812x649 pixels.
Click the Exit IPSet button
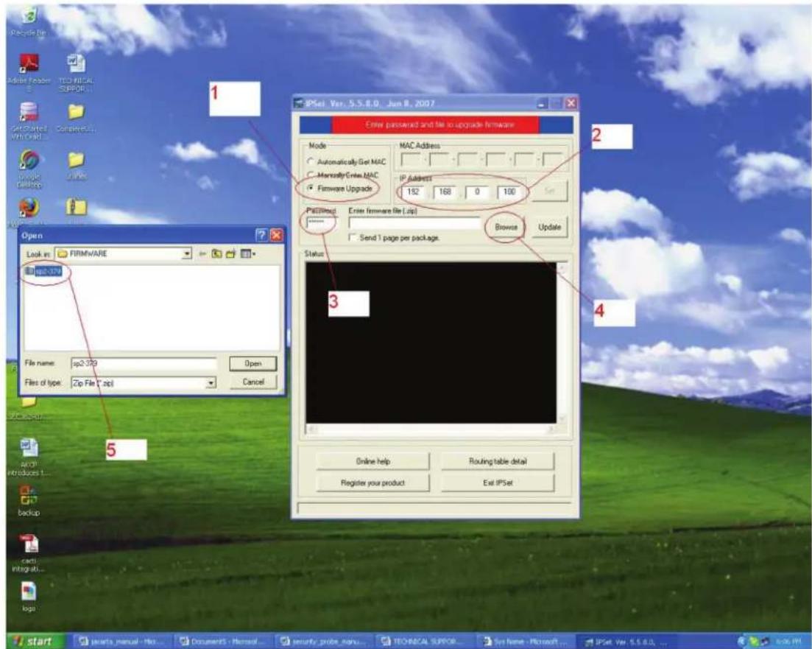tap(498, 483)
